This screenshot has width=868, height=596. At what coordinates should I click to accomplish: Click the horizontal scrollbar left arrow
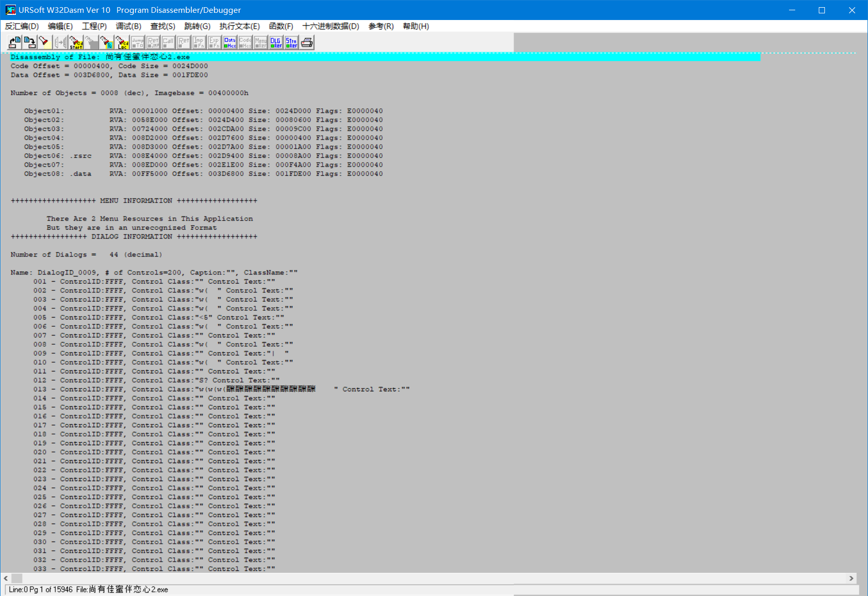pyautogui.click(x=6, y=578)
